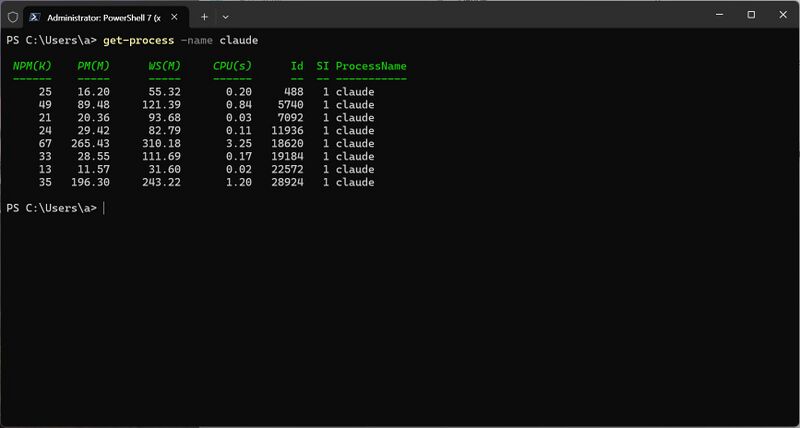This screenshot has width=800, height=428.
Task: Click process Id 5740
Action: tap(291, 105)
